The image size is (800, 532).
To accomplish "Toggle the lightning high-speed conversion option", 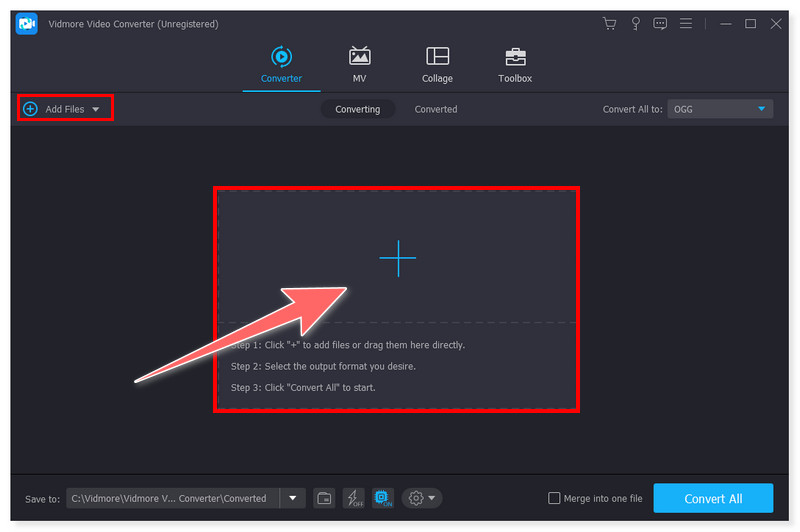I will [x=353, y=498].
